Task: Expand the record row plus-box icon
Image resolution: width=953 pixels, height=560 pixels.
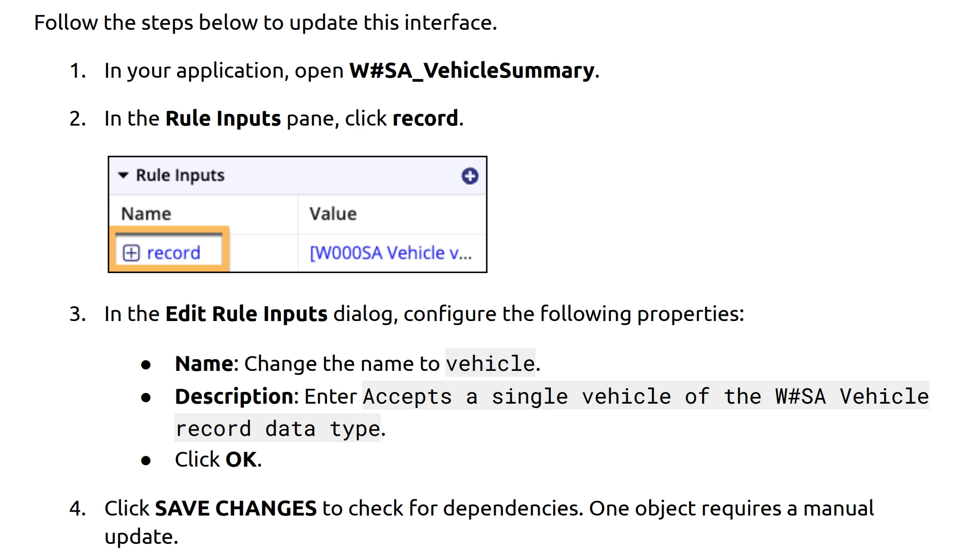Action: tap(131, 253)
